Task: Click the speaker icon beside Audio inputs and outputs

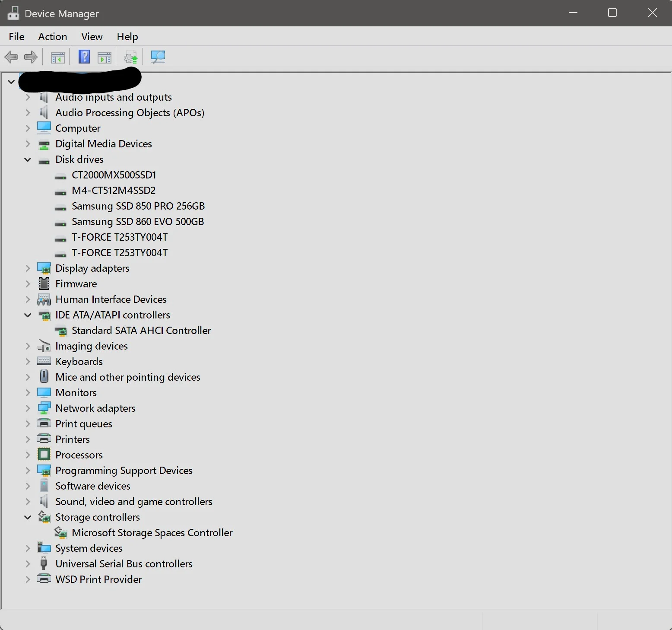Action: tap(44, 97)
